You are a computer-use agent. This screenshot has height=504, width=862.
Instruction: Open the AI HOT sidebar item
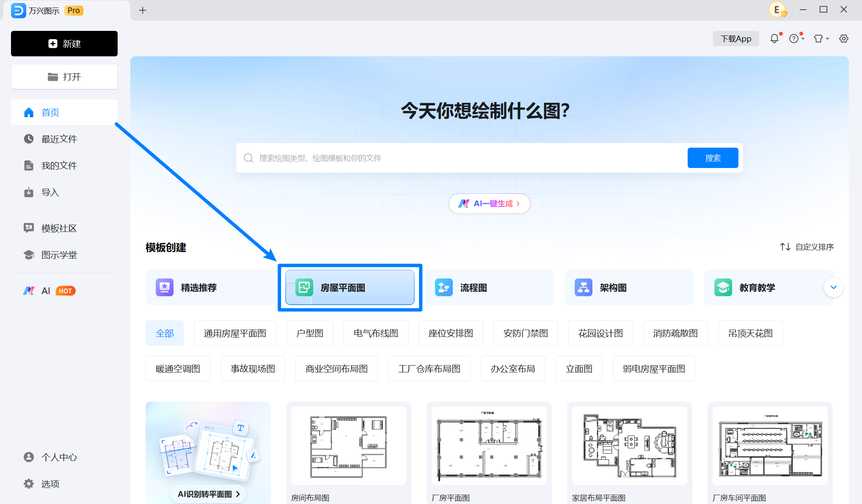64,291
